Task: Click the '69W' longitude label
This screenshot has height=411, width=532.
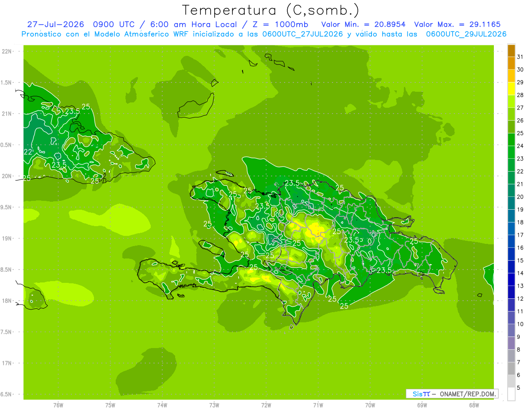Action: click(422, 405)
